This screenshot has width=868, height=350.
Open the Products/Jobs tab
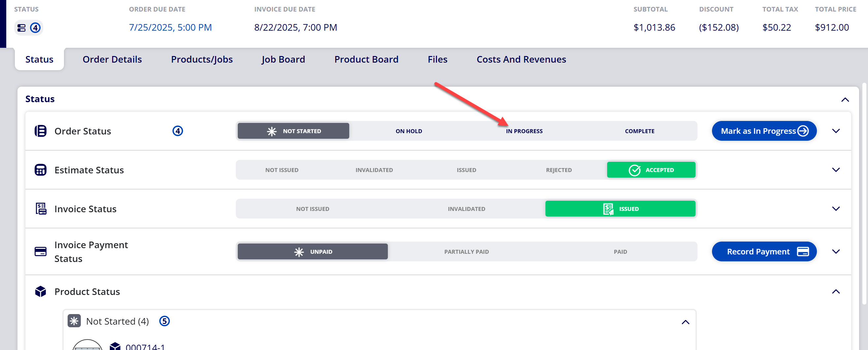coord(202,59)
